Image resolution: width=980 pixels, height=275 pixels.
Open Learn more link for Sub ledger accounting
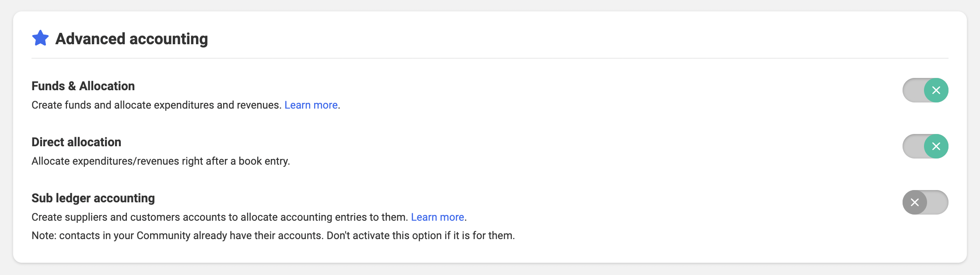pyautogui.click(x=437, y=217)
